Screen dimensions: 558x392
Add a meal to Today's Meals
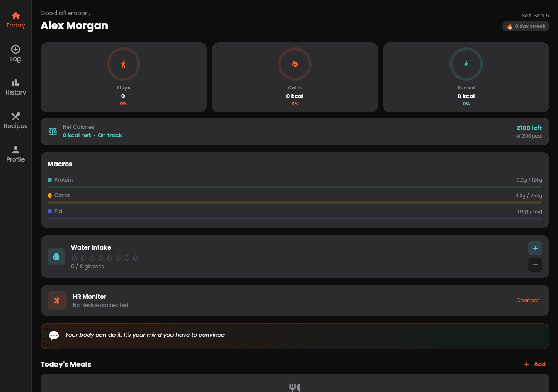click(x=535, y=364)
